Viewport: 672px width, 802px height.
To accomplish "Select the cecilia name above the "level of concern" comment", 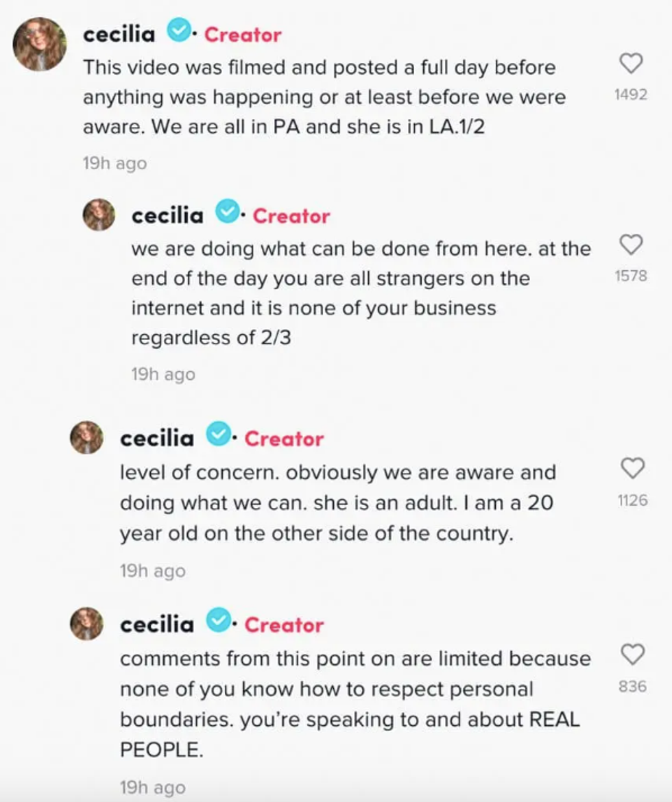I will [x=157, y=438].
